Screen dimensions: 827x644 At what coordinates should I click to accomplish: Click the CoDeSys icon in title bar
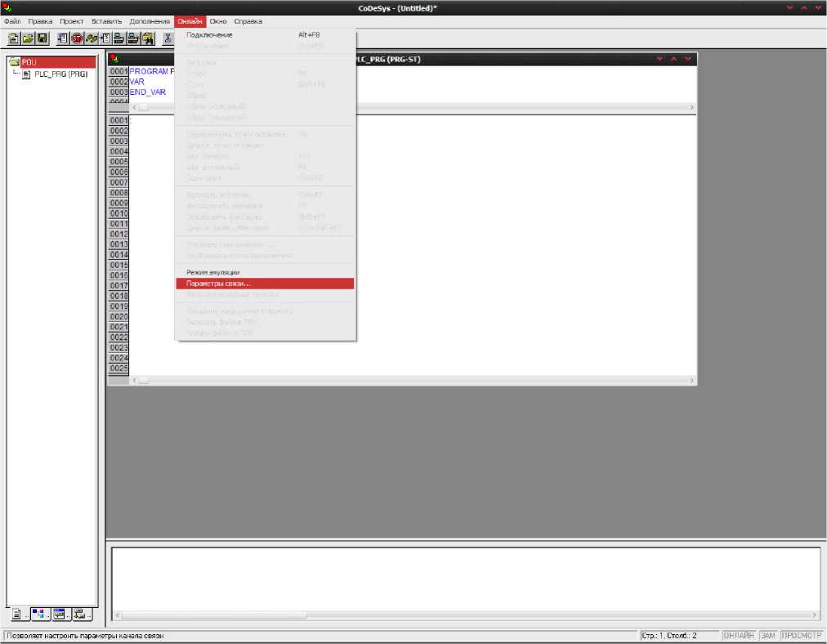[7, 7]
